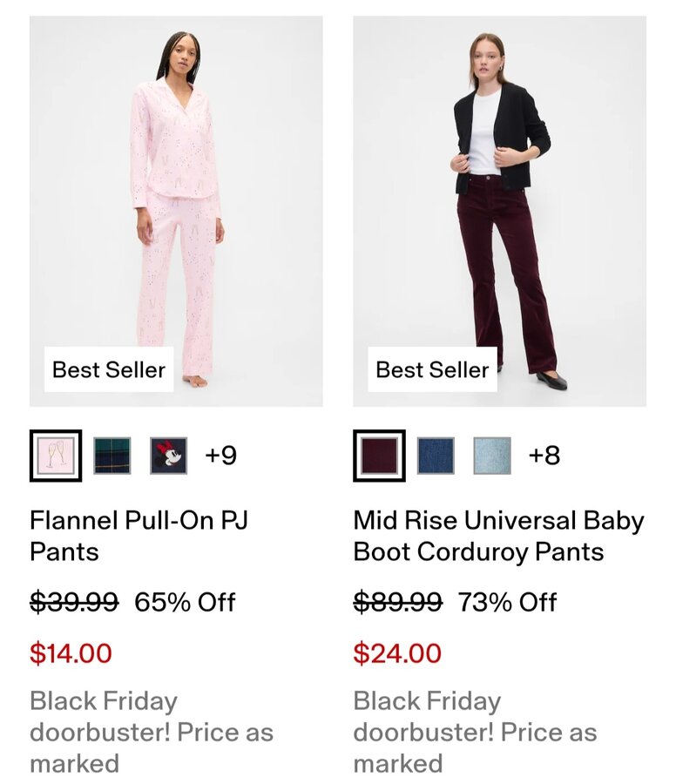Click the $14.00 sale price
This screenshot has width=676, height=784.
pos(71,653)
